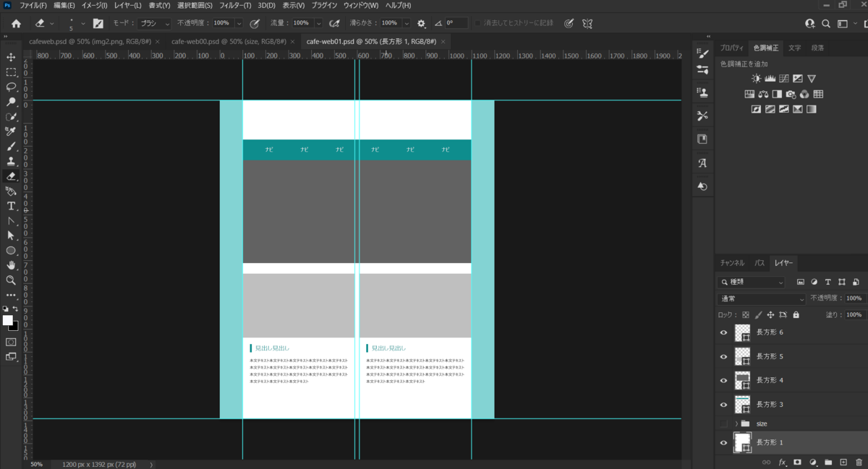Create new group folder icon in Layers panel
The image size is (868, 469).
tap(828, 461)
